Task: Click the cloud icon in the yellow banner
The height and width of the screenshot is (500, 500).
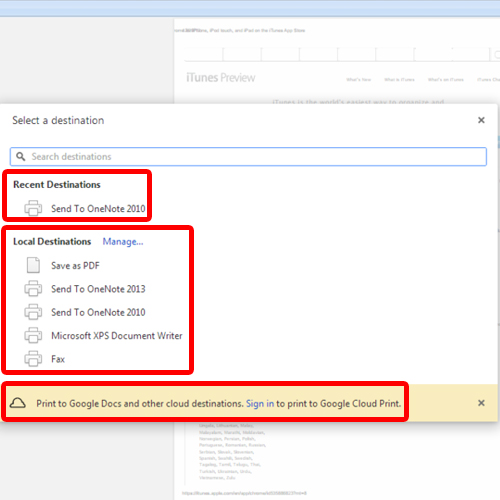Action: [x=17, y=403]
